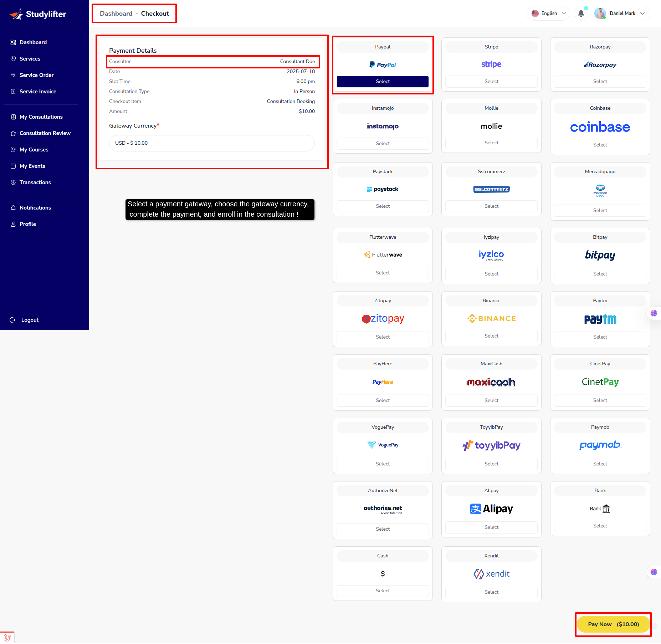The height and width of the screenshot is (644, 661).
Task: Click the Cash dollar sign icon
Action: tap(383, 573)
